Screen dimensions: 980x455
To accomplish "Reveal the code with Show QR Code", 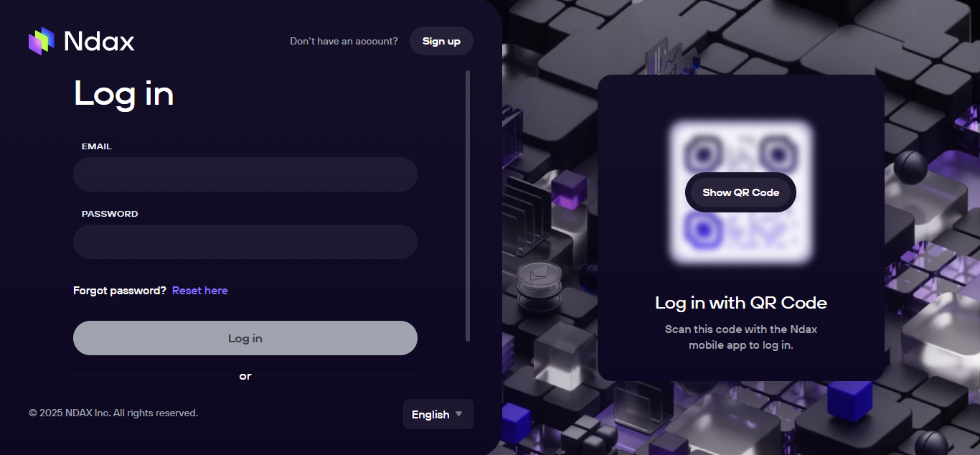I will (741, 192).
